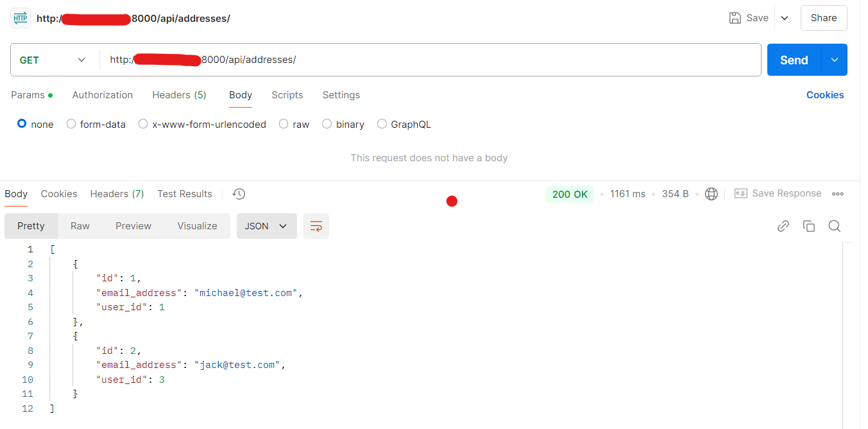Click the 200 OK status indicator
The width and height of the screenshot is (868, 429).
tap(570, 193)
